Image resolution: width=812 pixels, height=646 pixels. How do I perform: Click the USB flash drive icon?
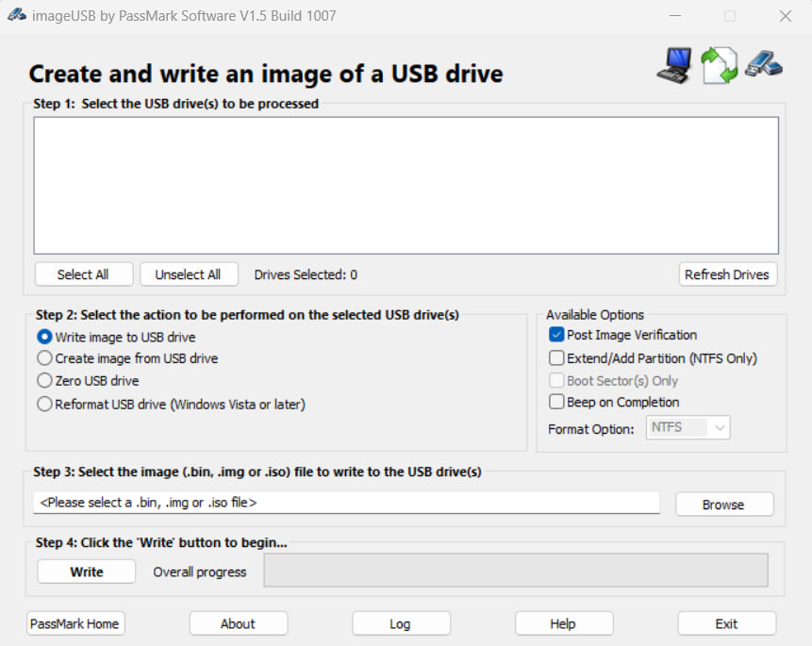(x=763, y=63)
